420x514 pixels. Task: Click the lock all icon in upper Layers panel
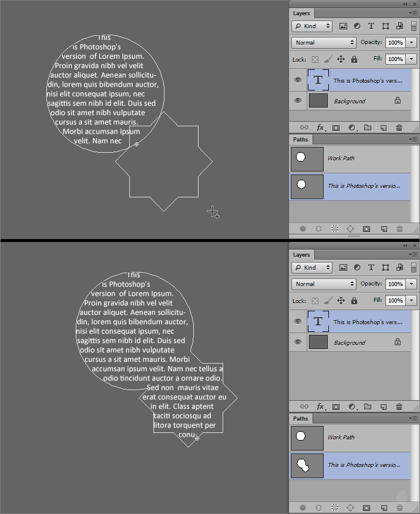point(354,59)
